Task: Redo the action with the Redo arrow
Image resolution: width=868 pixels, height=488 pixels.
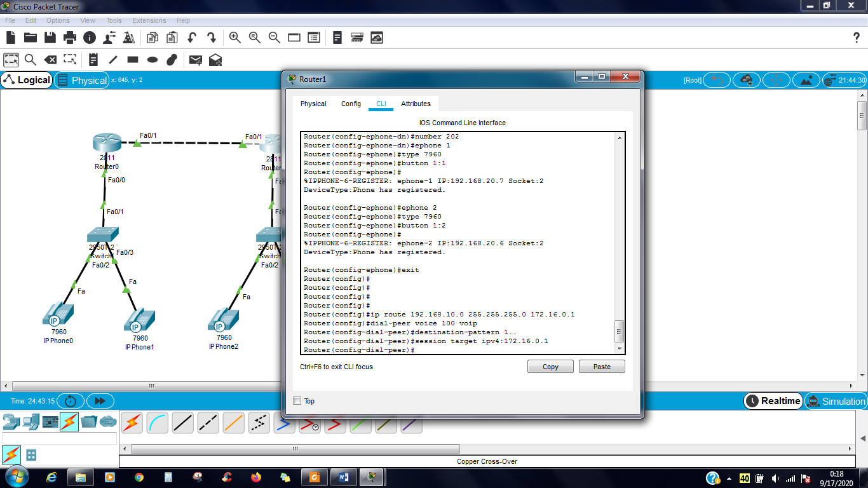Action: 212,37
